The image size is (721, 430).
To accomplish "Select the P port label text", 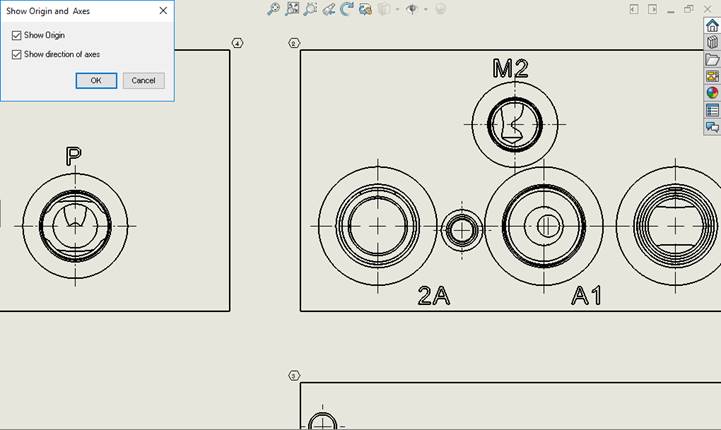I will (74, 156).
